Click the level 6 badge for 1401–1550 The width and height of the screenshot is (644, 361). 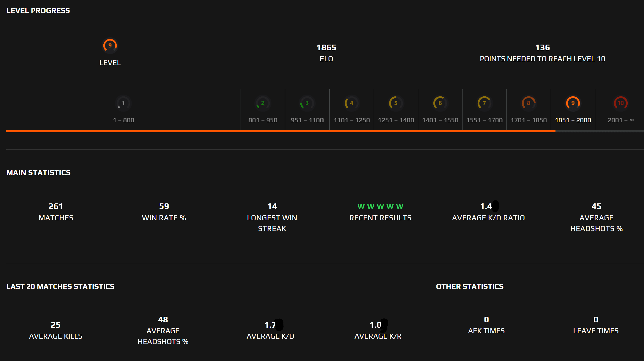pos(440,103)
